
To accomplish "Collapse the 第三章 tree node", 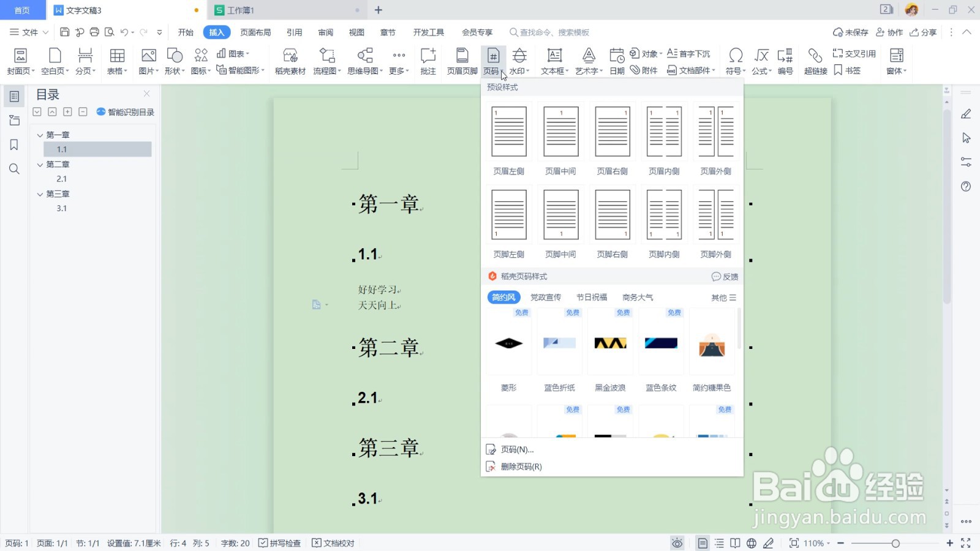I will point(40,194).
